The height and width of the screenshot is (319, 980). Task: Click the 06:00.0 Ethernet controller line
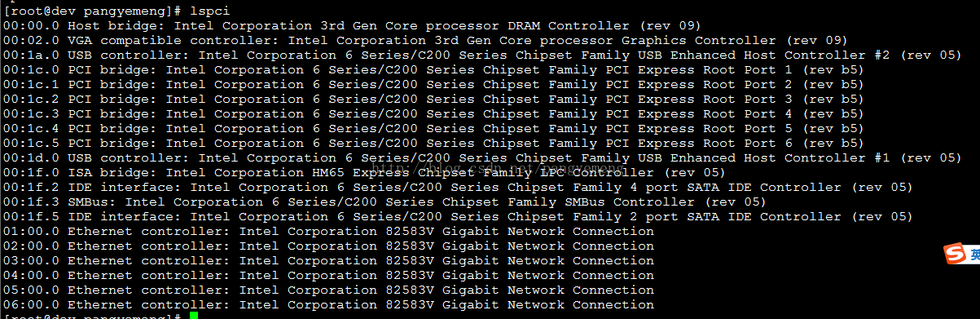328,305
